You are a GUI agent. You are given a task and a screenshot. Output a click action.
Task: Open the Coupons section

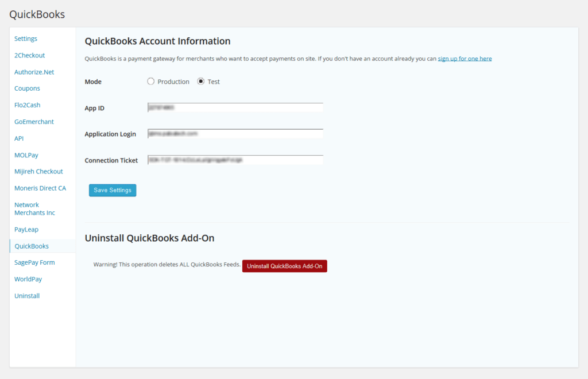pyautogui.click(x=27, y=88)
